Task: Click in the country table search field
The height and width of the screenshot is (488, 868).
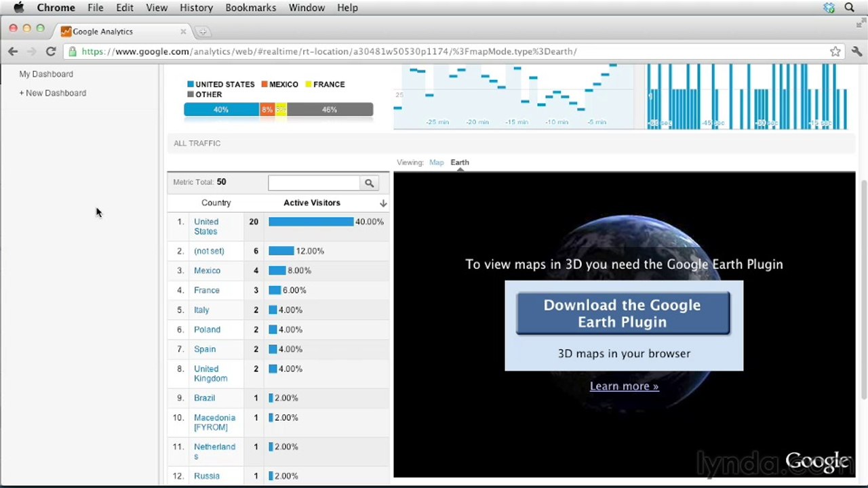Action: click(314, 183)
